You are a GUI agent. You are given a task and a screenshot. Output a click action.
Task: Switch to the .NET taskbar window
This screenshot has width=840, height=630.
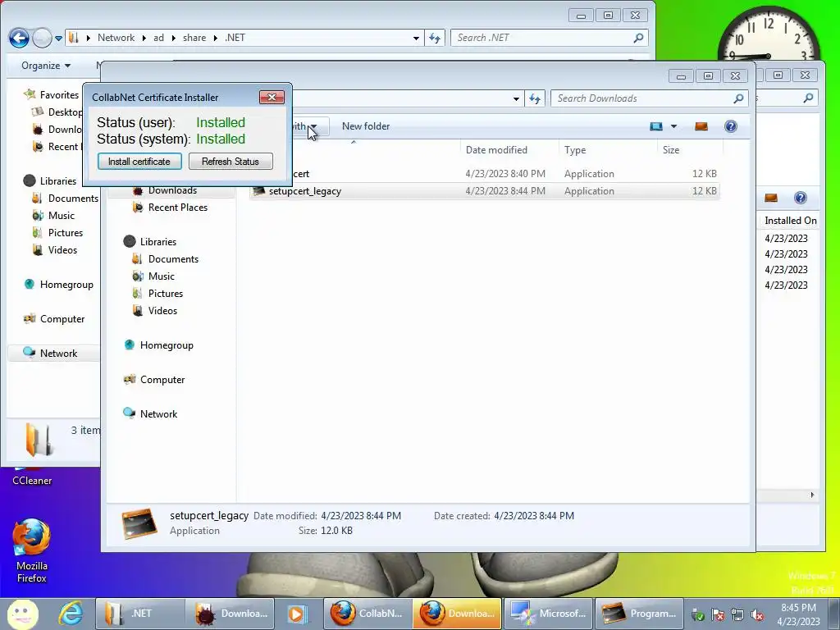[140, 614]
